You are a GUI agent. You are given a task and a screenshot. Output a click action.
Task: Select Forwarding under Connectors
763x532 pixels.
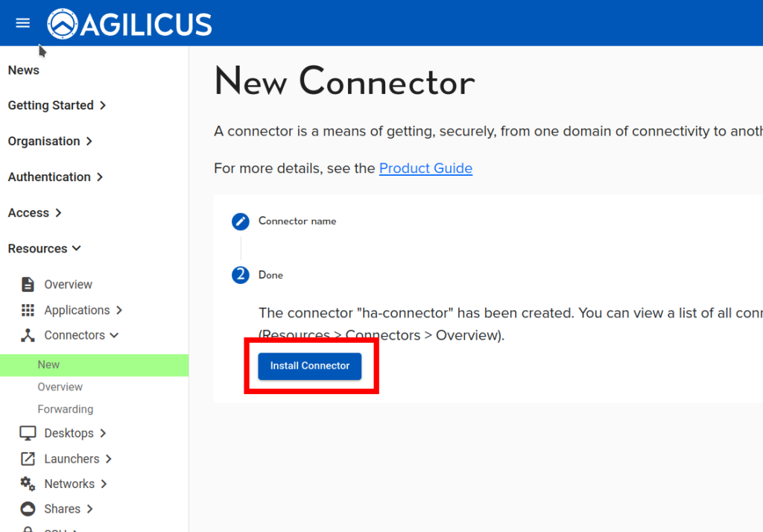[x=66, y=409]
